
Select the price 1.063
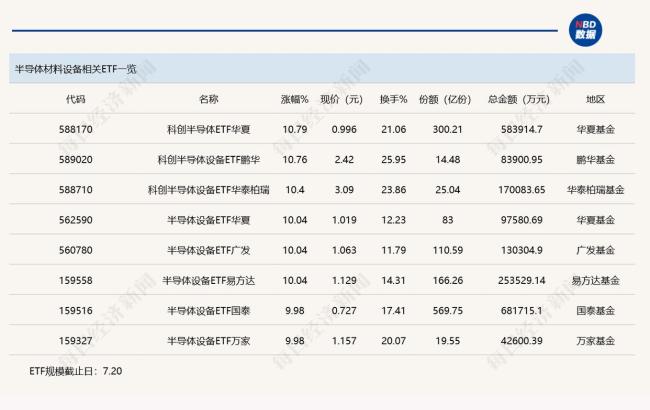344,250
